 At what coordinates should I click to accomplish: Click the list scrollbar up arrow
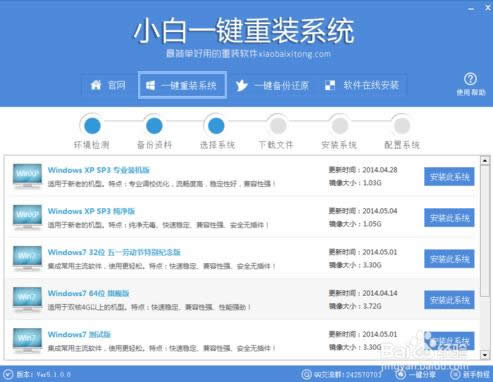click(x=485, y=161)
